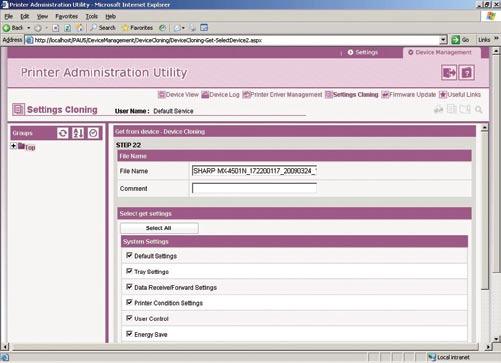Toggle Printer Condition Settings checkbox
501x363 pixels.
[129, 302]
